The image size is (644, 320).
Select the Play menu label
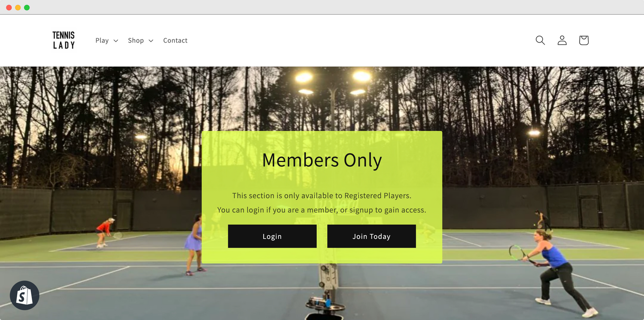[x=102, y=40]
